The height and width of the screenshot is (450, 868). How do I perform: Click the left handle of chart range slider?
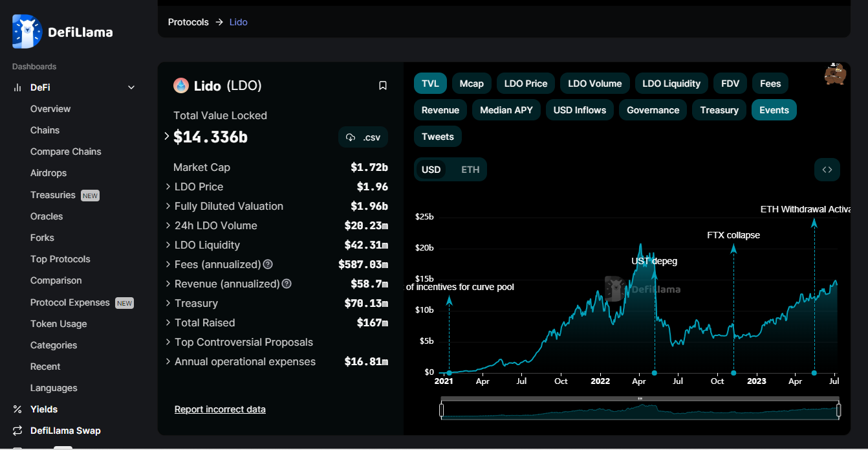442,410
